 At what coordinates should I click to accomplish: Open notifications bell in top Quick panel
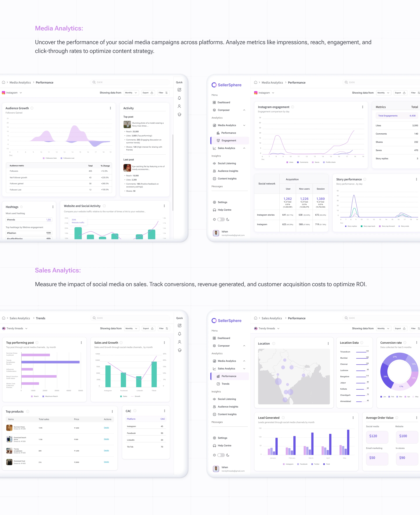pyautogui.click(x=179, y=98)
